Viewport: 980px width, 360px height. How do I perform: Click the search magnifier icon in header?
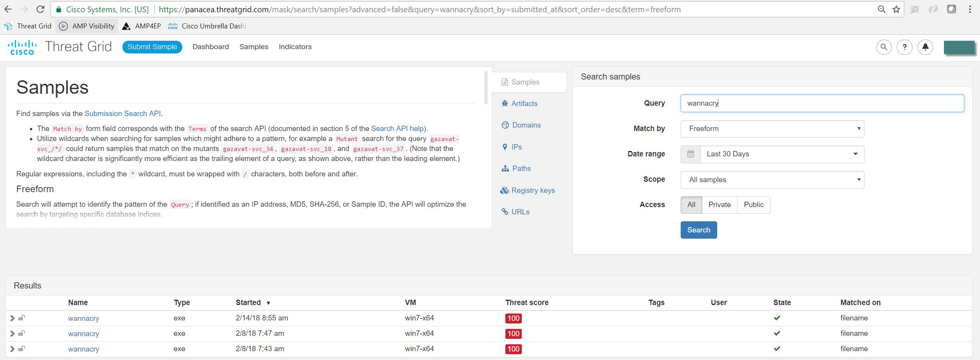click(x=884, y=47)
